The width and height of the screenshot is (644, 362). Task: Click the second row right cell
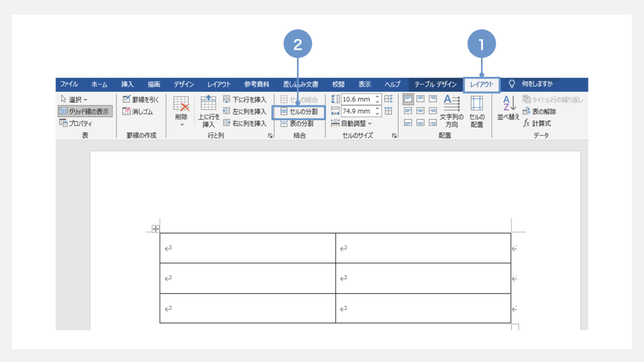click(x=423, y=278)
